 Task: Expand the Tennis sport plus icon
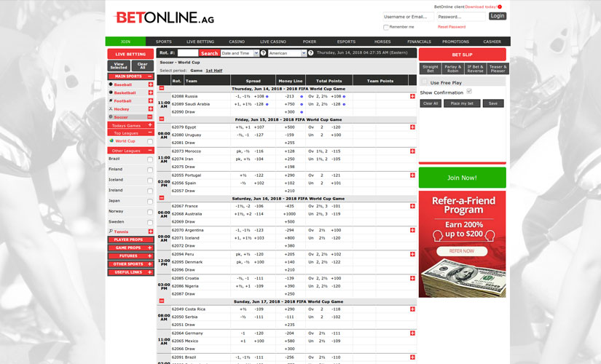click(150, 232)
